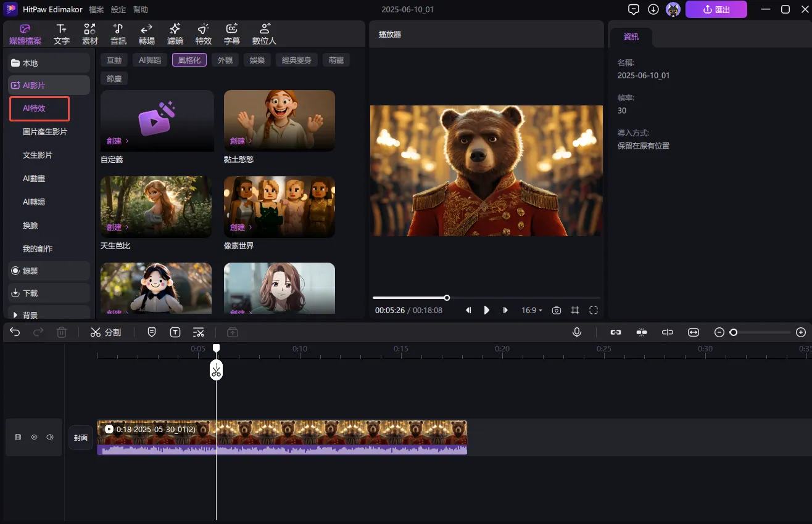Viewport: 812px width, 524px height.
Task: Expand the 背景 background section
Action: [x=49, y=314]
